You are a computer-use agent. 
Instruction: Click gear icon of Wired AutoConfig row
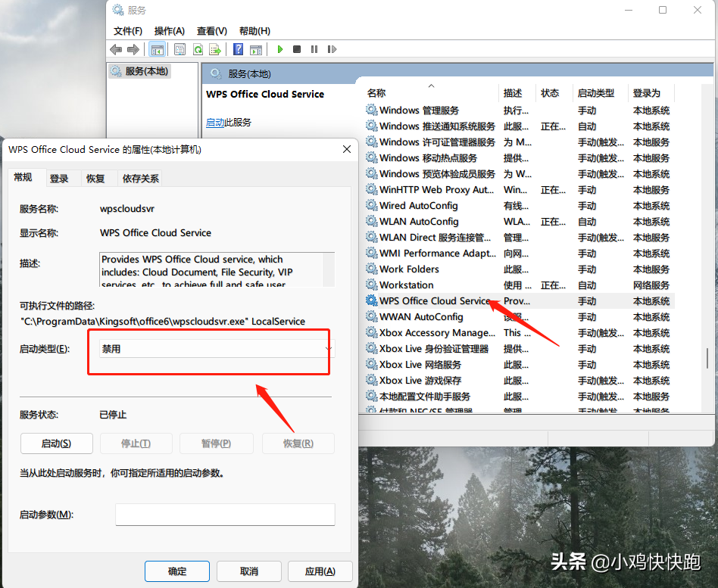(371, 205)
